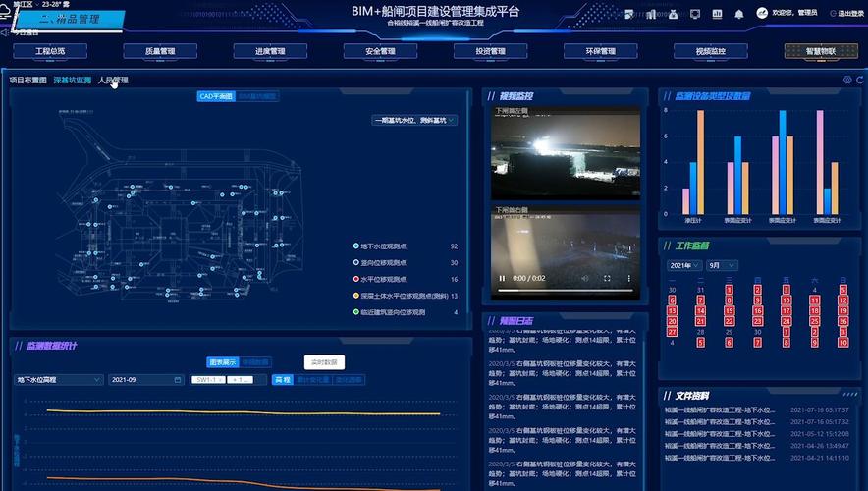
Task: Switch to the 人员管理 tab
Action: click(x=113, y=81)
